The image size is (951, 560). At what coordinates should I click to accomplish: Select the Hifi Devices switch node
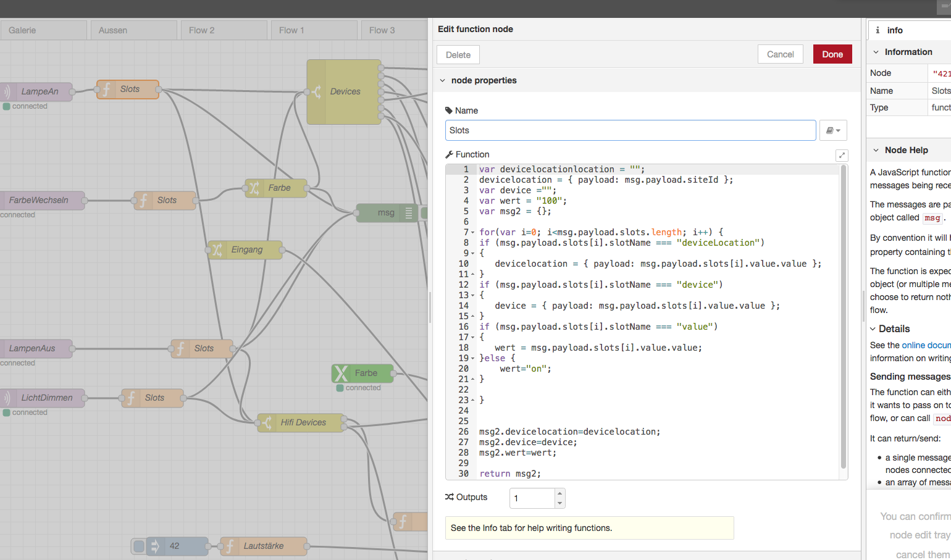[x=302, y=422]
